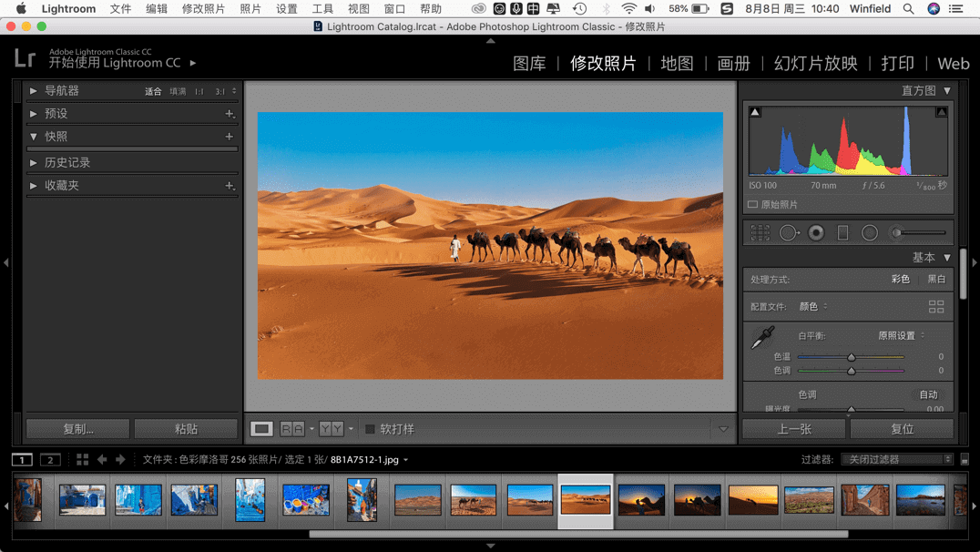Collapse the 直方图 panel triangle

[947, 91]
